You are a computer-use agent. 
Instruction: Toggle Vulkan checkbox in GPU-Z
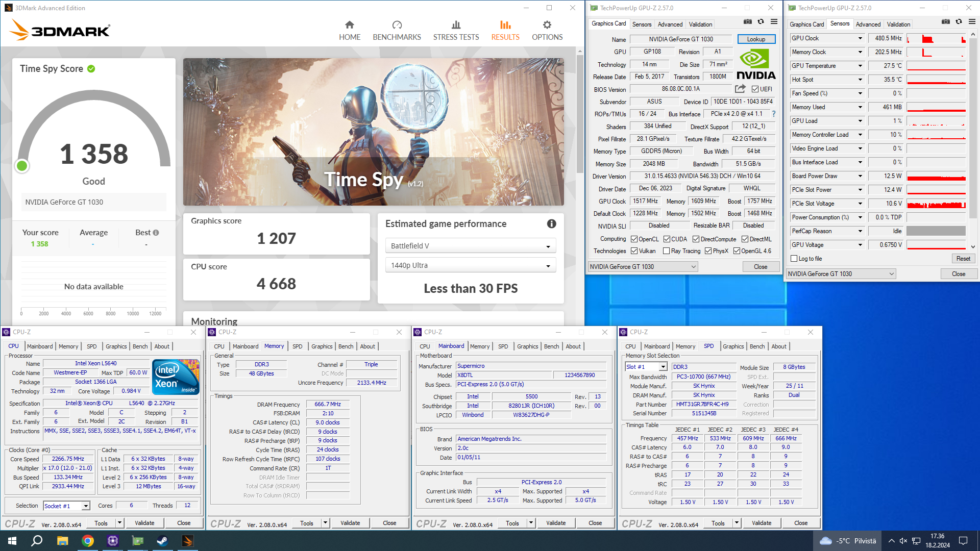634,251
